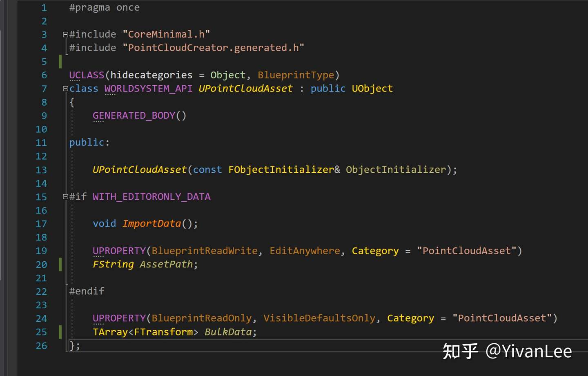Click the FObjectInitializer type name
The image size is (588, 376).
[x=281, y=170]
